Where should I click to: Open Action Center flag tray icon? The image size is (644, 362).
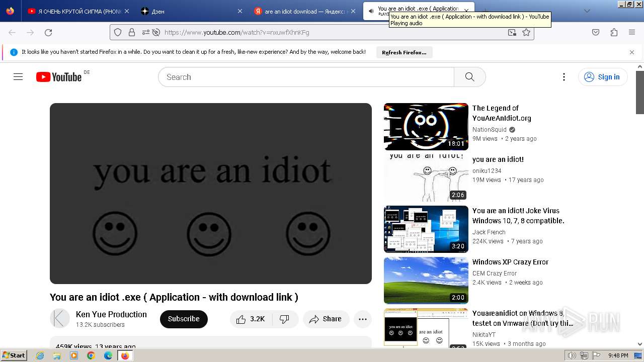coord(596,355)
